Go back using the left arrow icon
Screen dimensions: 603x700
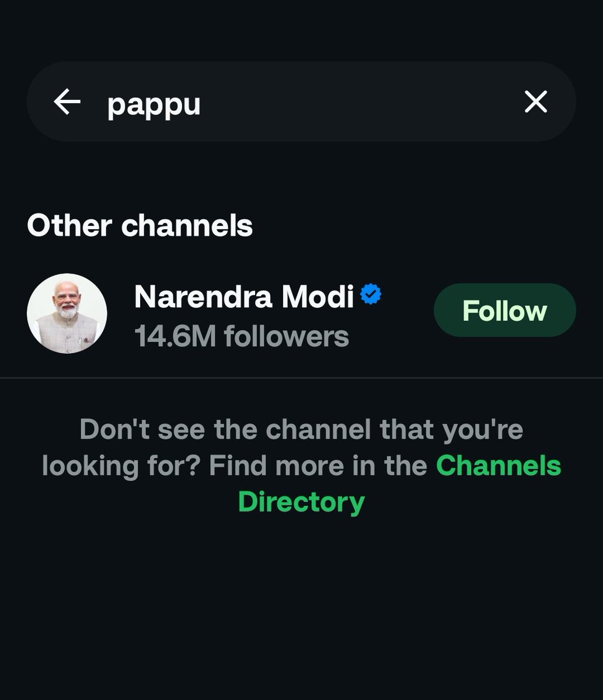pos(67,102)
